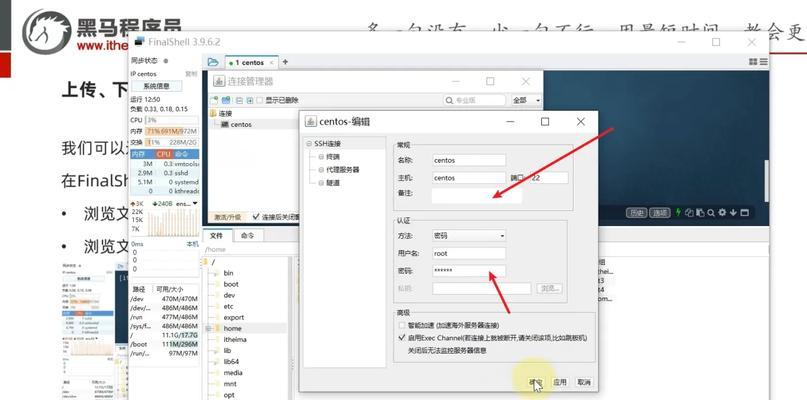Switch to the 命令 tab

point(248,235)
